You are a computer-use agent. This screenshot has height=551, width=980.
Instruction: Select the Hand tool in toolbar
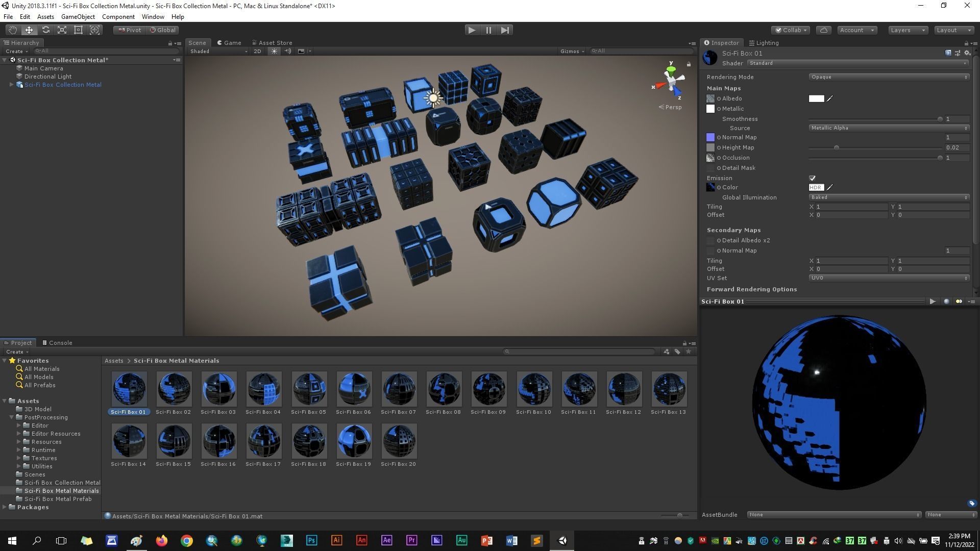(x=12, y=30)
